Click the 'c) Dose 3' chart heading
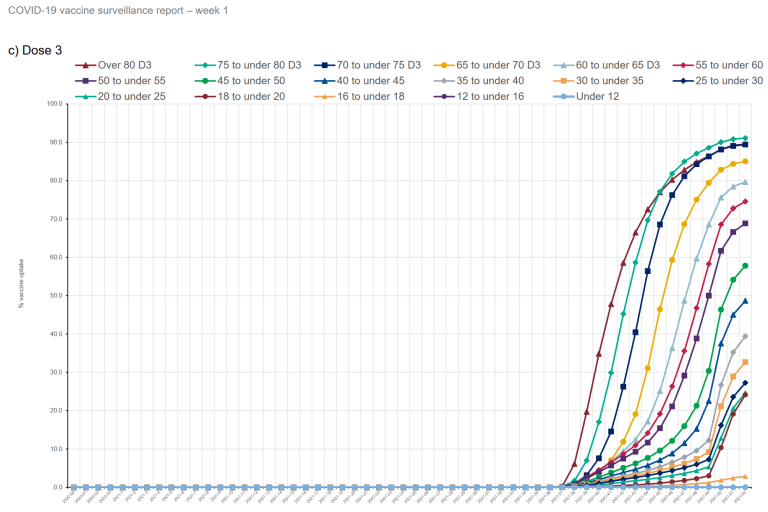The width and height of the screenshot is (768, 512). point(37,48)
